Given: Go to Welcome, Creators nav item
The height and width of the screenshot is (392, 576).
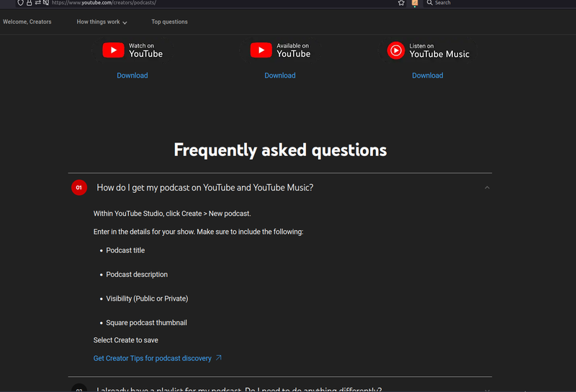Looking at the screenshot, I should pyautogui.click(x=27, y=22).
